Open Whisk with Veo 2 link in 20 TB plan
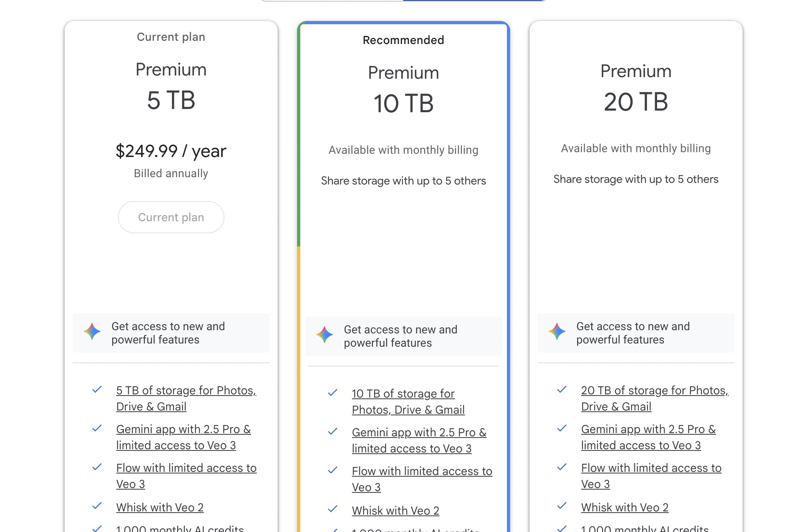 point(624,507)
